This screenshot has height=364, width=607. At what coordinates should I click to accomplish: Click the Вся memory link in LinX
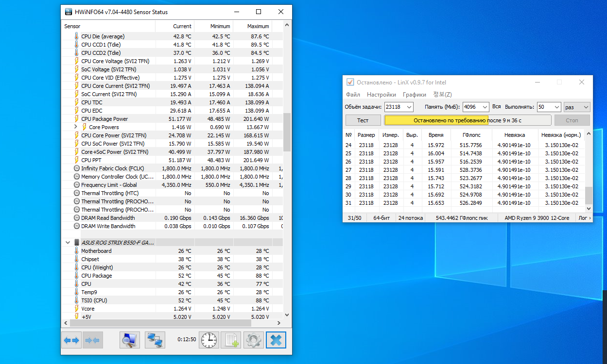[497, 107]
